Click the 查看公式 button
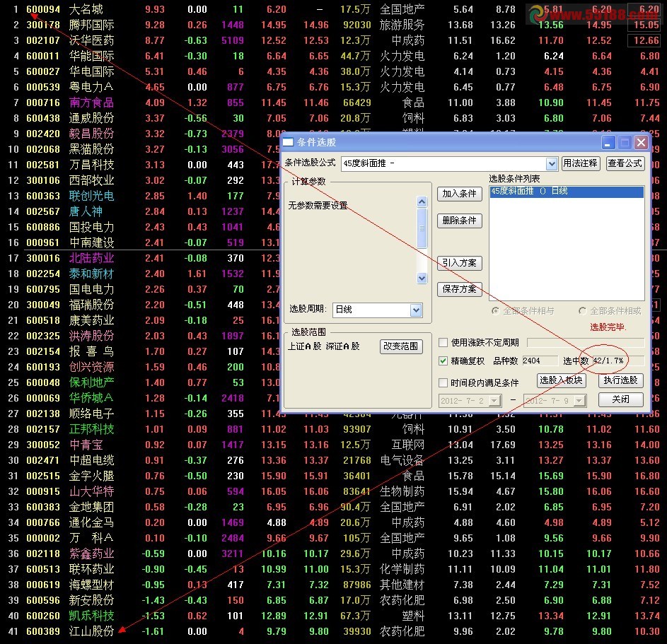 tap(625, 163)
